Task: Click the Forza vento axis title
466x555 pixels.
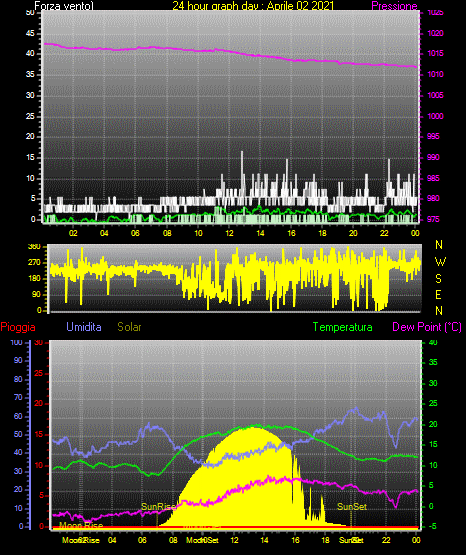Action: 64,6
